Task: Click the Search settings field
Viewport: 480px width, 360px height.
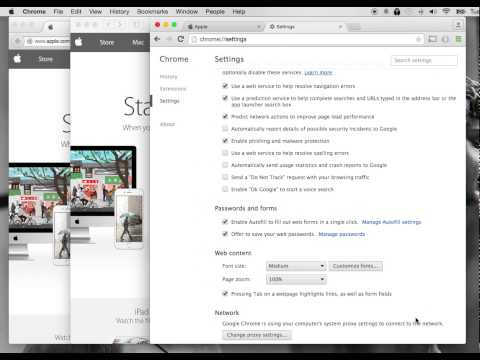Action: pyautogui.click(x=424, y=60)
